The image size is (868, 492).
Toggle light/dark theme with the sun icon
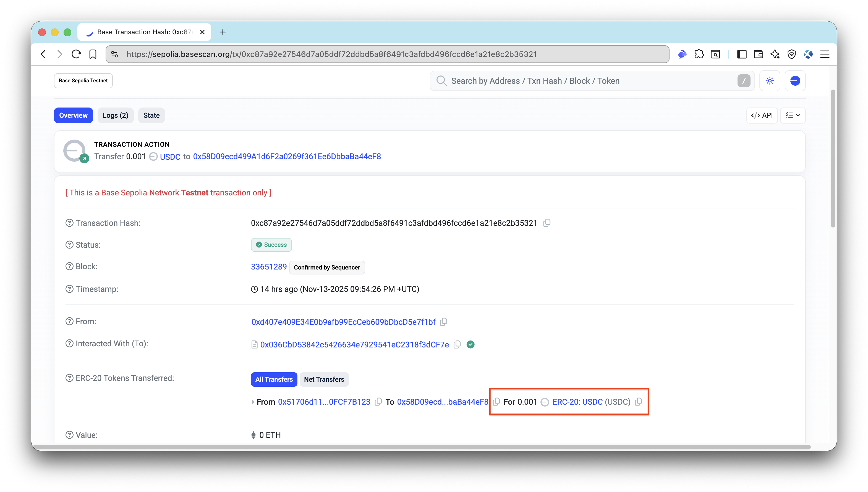pyautogui.click(x=770, y=80)
